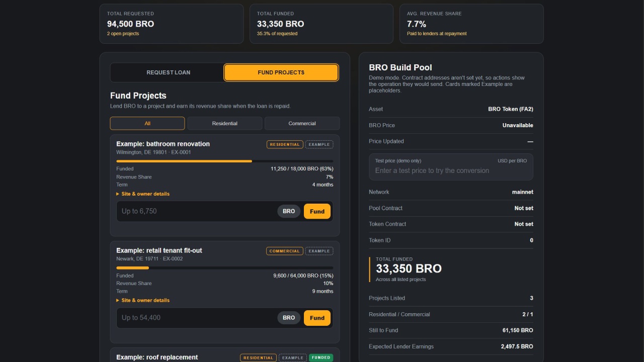Screen dimensions: 644x362
Task: Click the '9 months' term value
Action: 323,291
